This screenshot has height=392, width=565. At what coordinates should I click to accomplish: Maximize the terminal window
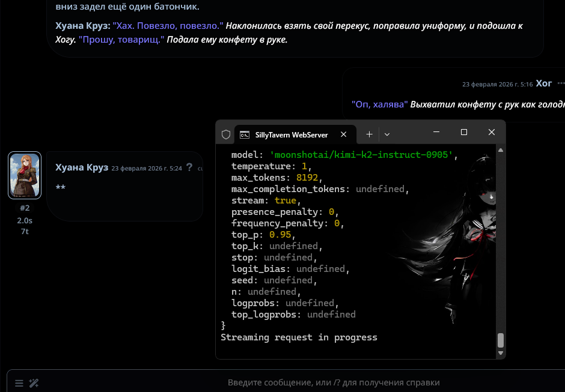coord(464,132)
